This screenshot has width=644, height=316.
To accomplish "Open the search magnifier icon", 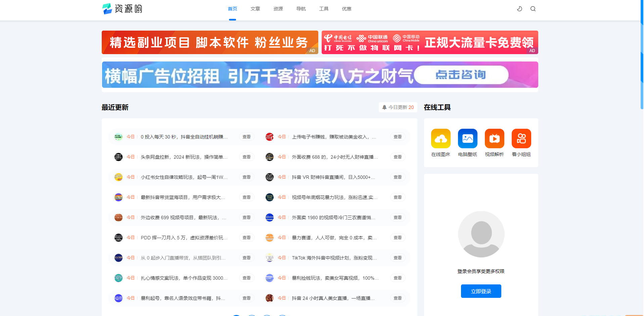I will click(533, 9).
